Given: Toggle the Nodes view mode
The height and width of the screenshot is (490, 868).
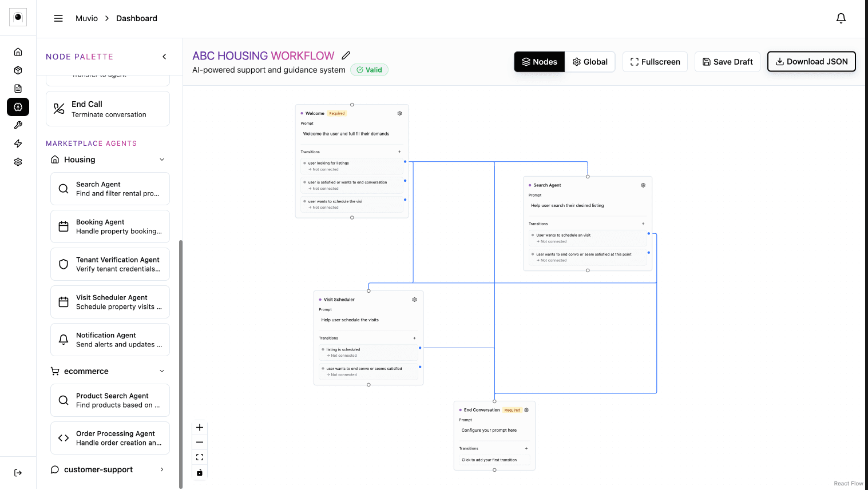Looking at the screenshot, I should (538, 62).
